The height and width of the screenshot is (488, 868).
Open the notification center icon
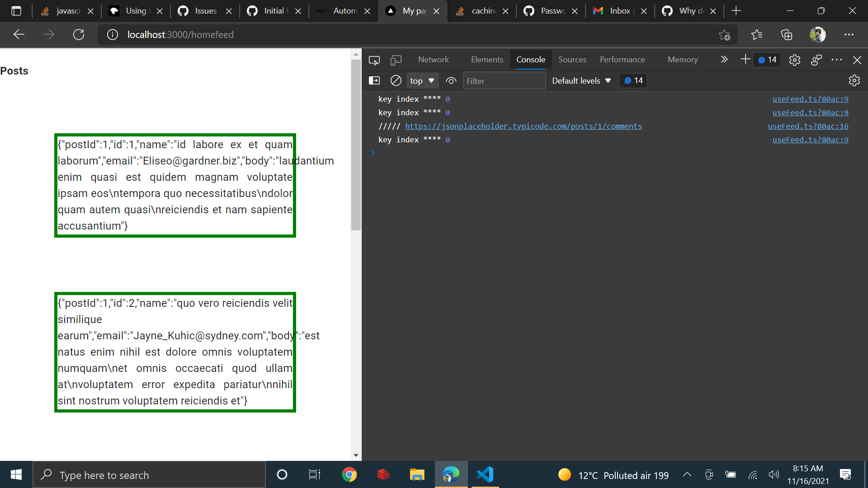[845, 474]
